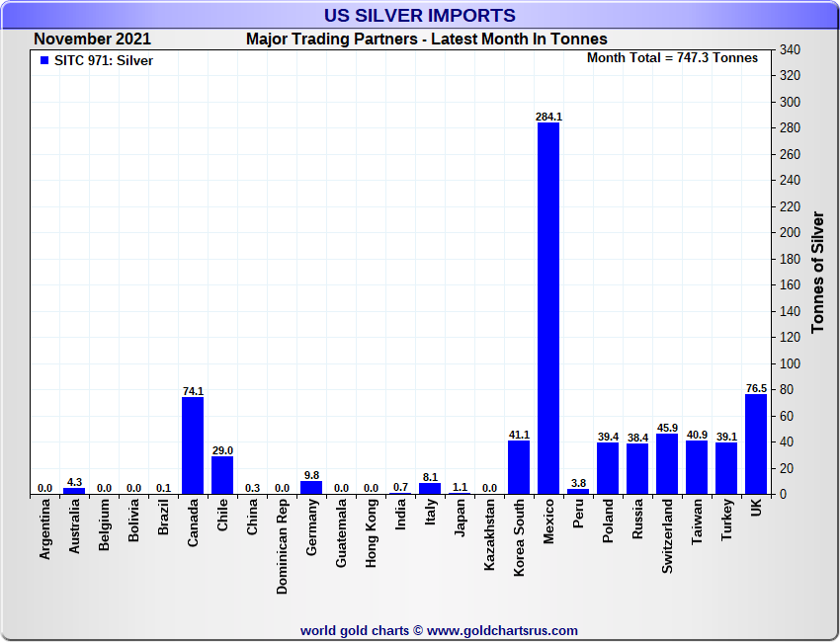
Task: Select the Turkey bar labeled 39.1
Action: point(726,468)
